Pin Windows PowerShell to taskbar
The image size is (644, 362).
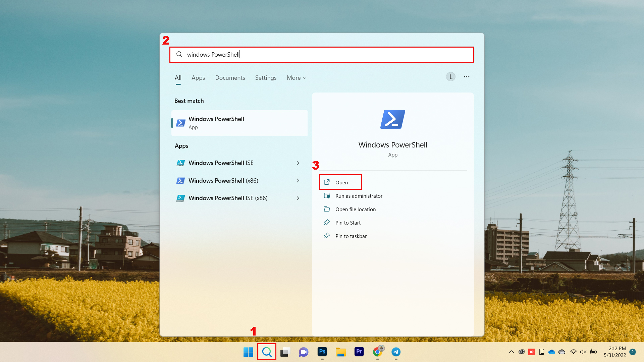pos(351,236)
